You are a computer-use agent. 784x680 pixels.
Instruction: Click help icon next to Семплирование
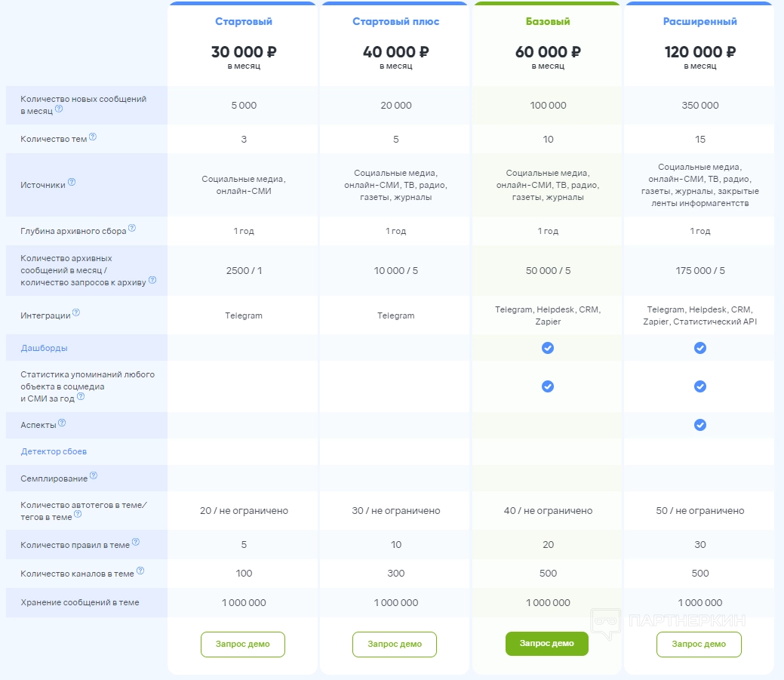94,476
